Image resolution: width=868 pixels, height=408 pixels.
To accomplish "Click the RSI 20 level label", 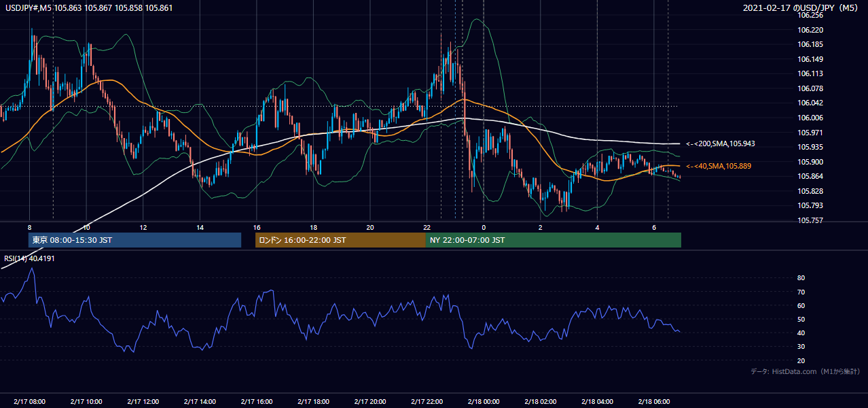I will (801, 360).
